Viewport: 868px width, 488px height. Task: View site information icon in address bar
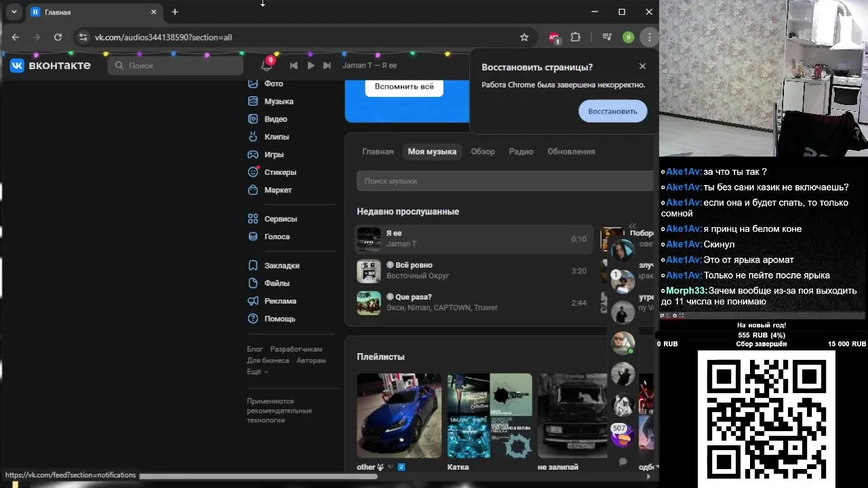(x=82, y=37)
